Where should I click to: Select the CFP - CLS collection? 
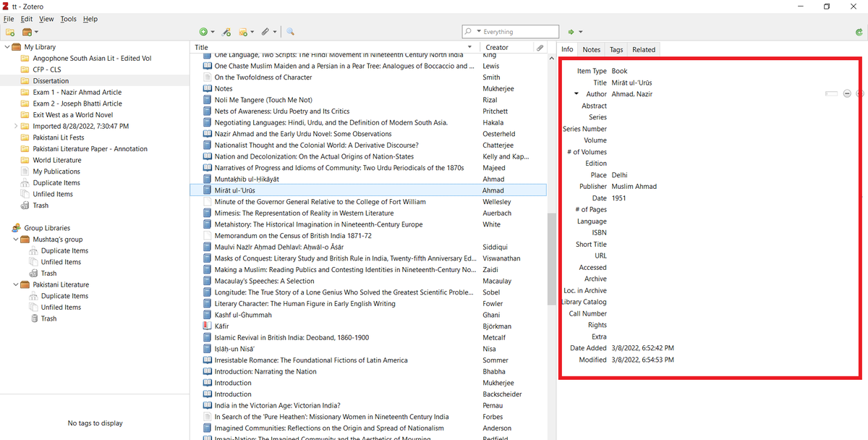47,69
